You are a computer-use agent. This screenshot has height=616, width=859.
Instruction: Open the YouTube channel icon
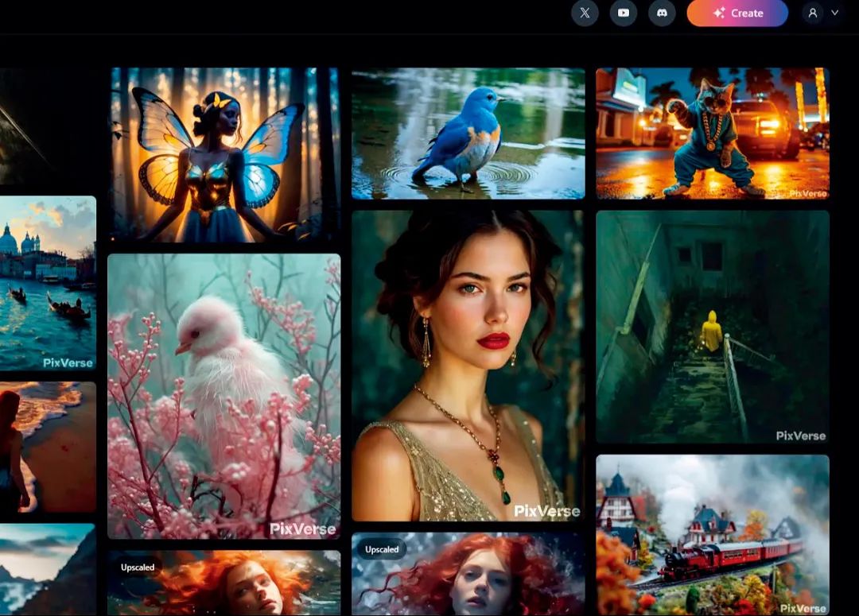tap(624, 14)
